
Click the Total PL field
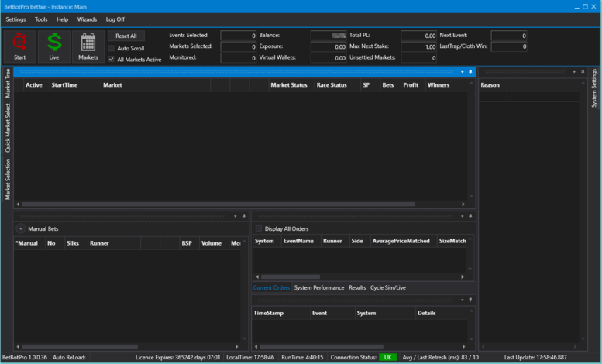pyautogui.click(x=419, y=36)
